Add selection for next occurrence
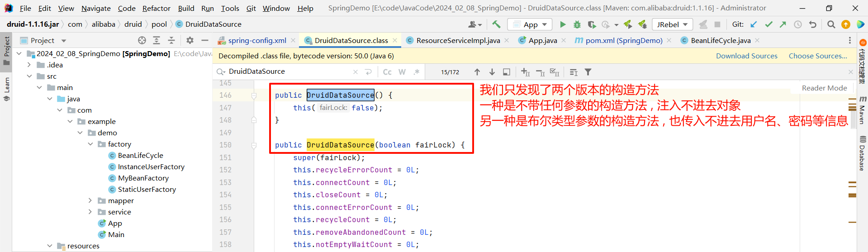This screenshot has width=868, height=252. [x=525, y=72]
